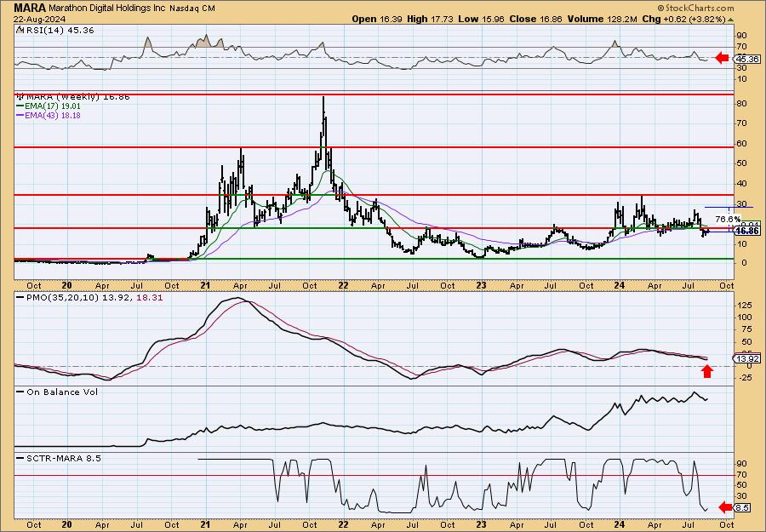Click the EMA(43) 18.18 legend entry
766x532 pixels.
coord(54,115)
